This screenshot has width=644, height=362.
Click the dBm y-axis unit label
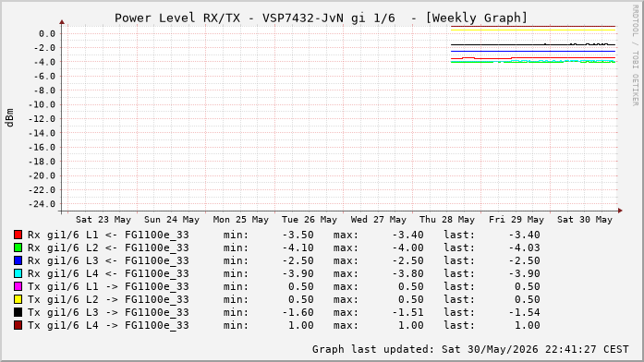click(9, 118)
